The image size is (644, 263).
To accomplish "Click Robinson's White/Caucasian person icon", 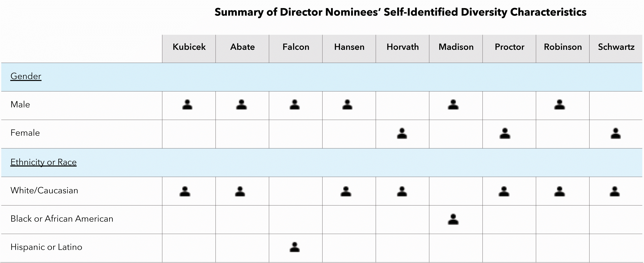I will point(560,191).
